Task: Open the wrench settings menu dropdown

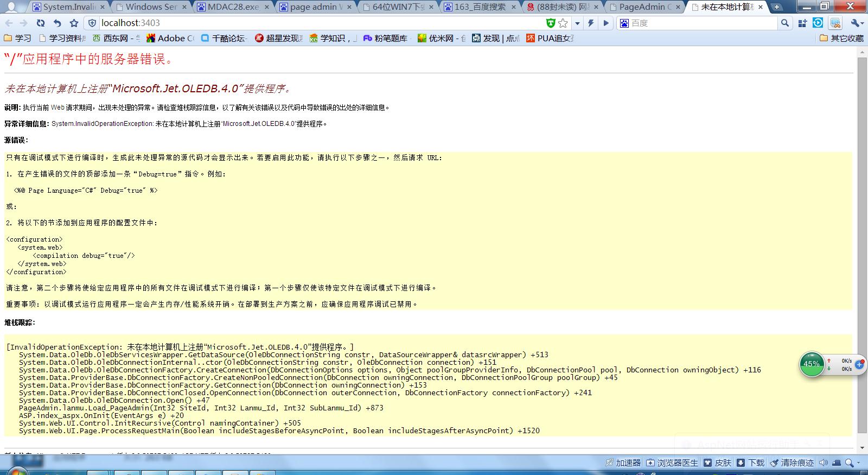Action: pyautogui.click(x=857, y=23)
